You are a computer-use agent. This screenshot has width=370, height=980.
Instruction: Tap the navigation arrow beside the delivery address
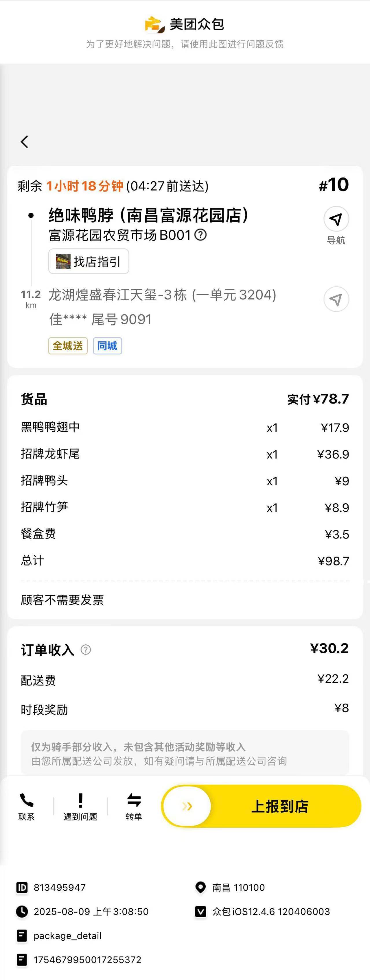point(336,299)
